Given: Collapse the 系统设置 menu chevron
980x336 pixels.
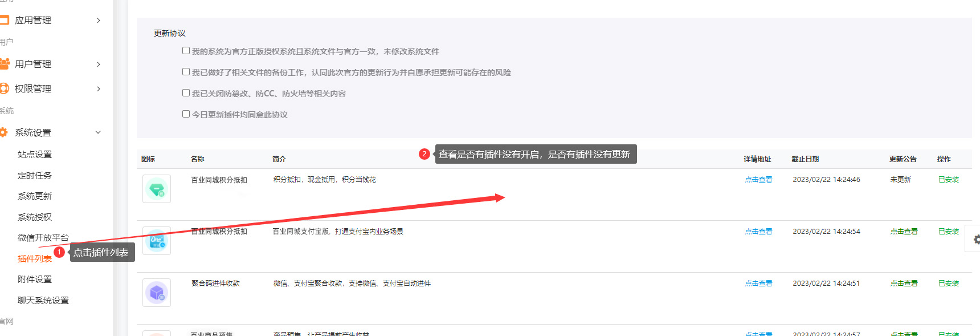Looking at the screenshot, I should tap(98, 132).
